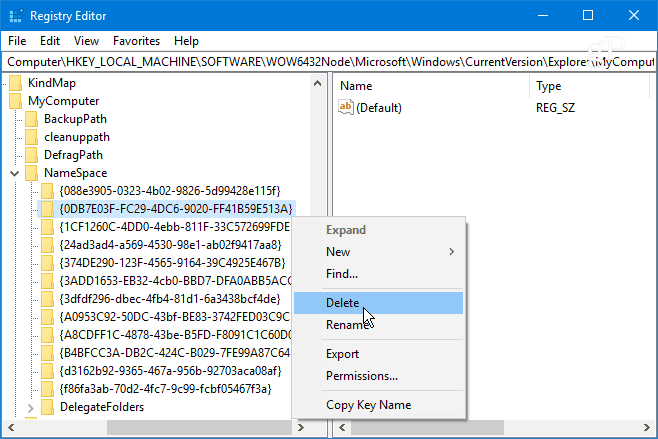Expand the DelegateFolders tree node
This screenshot has height=439, width=658.
coord(31,408)
